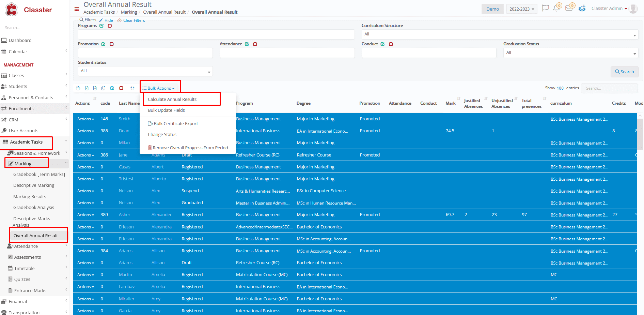Choose Bulk Update Fields menu entry
The image size is (644, 315).
point(167,110)
